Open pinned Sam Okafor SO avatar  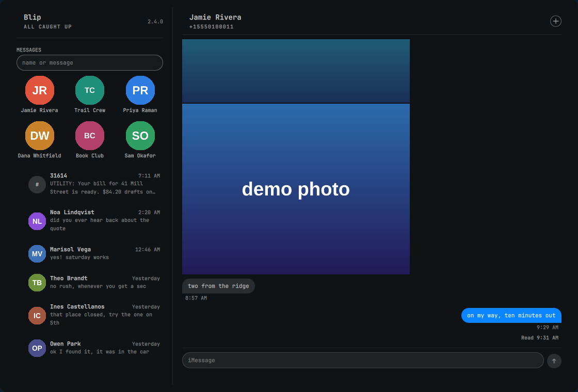point(140,136)
